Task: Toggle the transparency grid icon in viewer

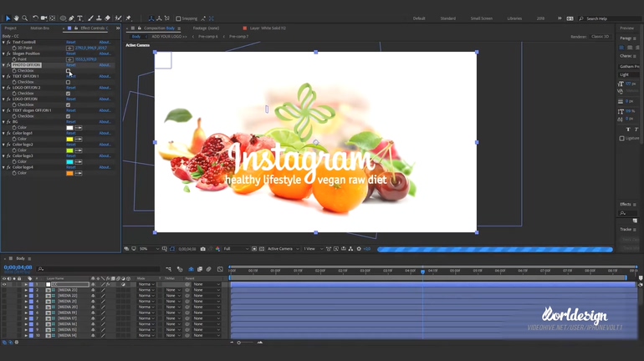Action: pos(262,249)
